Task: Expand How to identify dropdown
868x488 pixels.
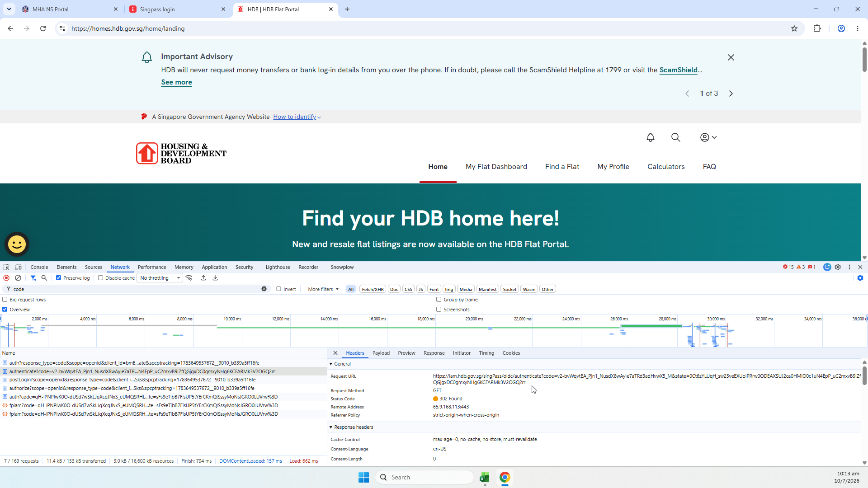Action: [x=297, y=117]
